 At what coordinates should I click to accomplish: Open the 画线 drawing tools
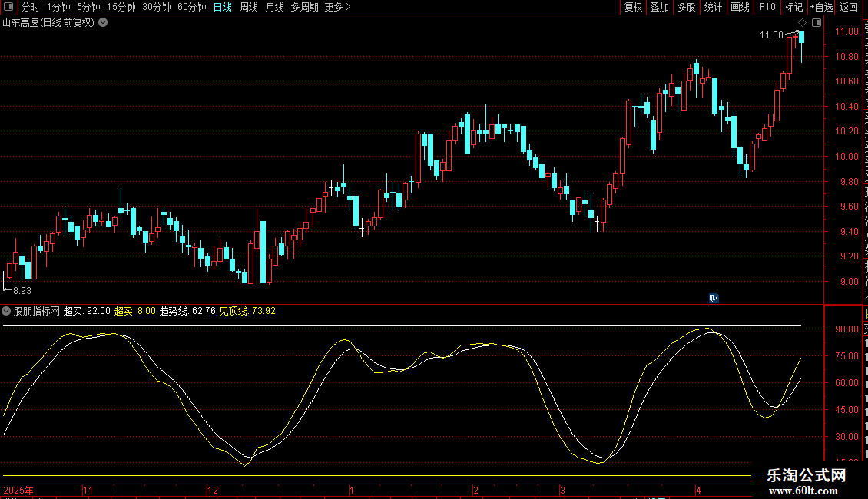pos(740,7)
